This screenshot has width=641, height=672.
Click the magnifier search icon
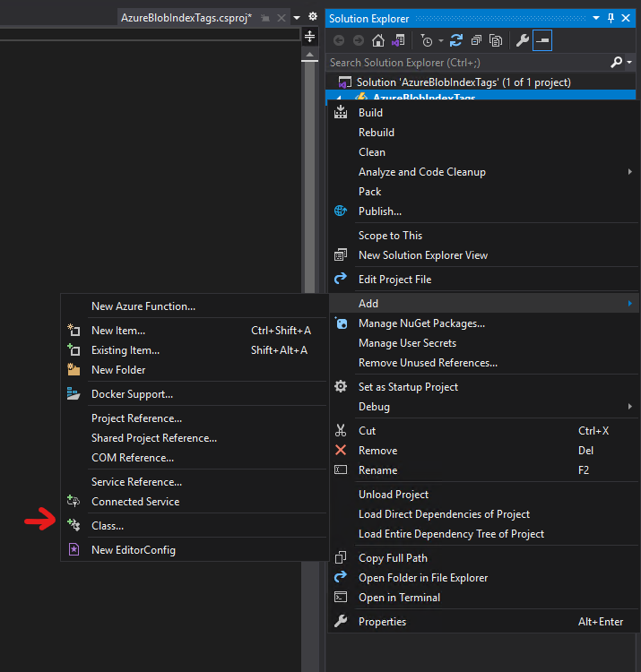pyautogui.click(x=617, y=63)
